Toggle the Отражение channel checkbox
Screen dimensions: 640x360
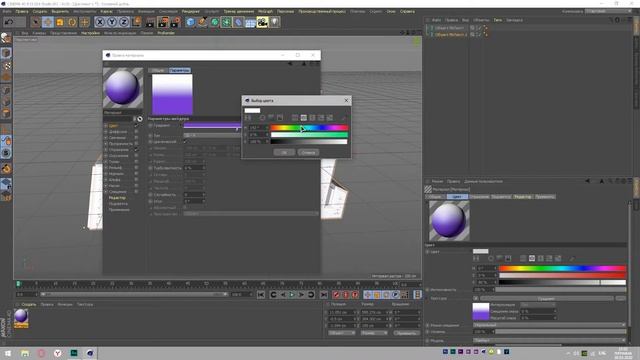point(136,150)
